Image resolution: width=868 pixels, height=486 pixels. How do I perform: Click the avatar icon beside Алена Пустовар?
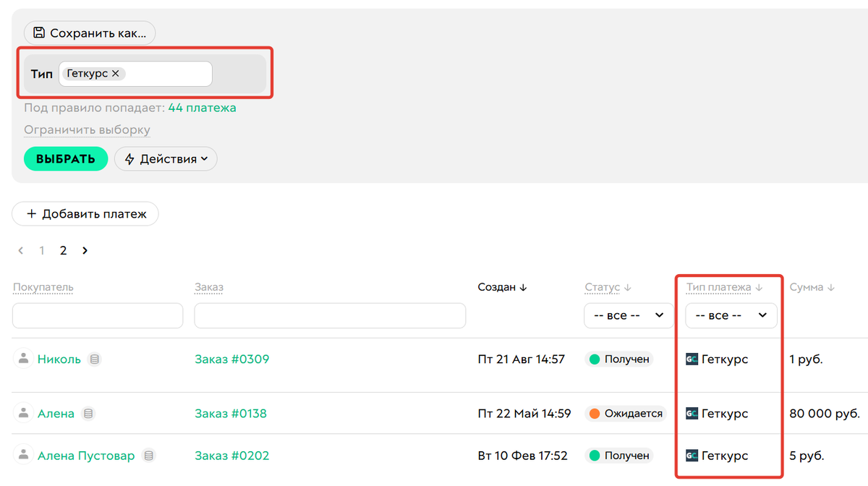point(24,455)
